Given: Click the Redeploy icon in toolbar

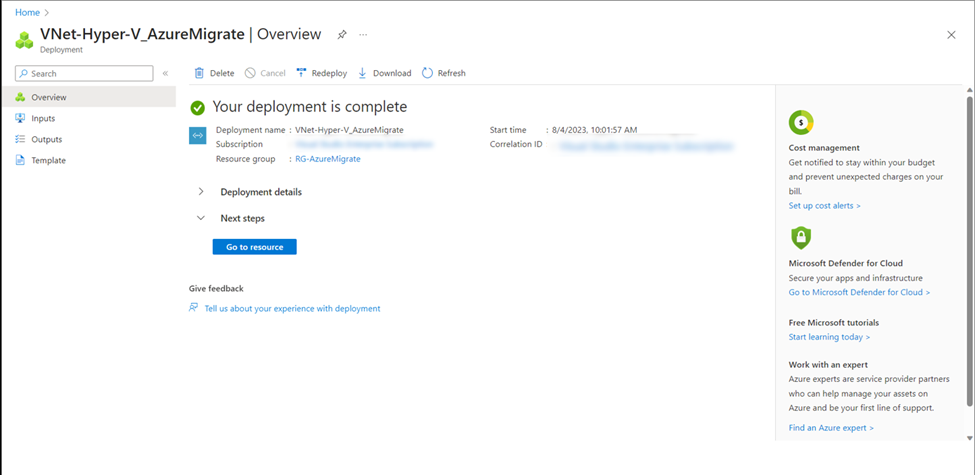Looking at the screenshot, I should pos(302,73).
